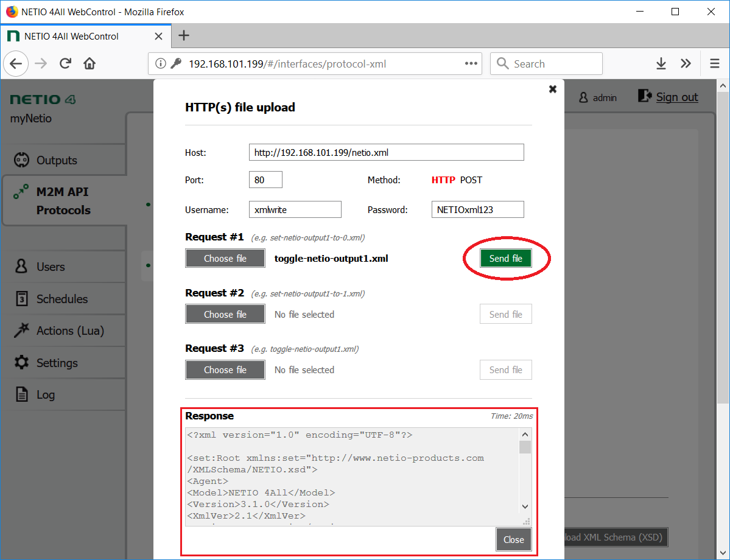Viewport: 730px width, 560px height.
Task: Close the dialog with the Close button
Action: pyautogui.click(x=513, y=539)
